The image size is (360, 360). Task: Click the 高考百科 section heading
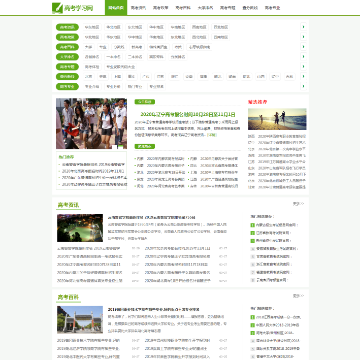68,297
